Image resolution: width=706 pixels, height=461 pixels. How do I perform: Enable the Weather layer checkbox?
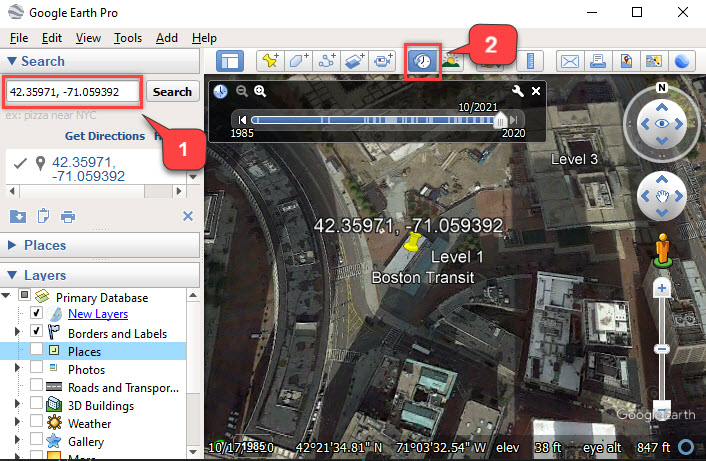(x=36, y=421)
